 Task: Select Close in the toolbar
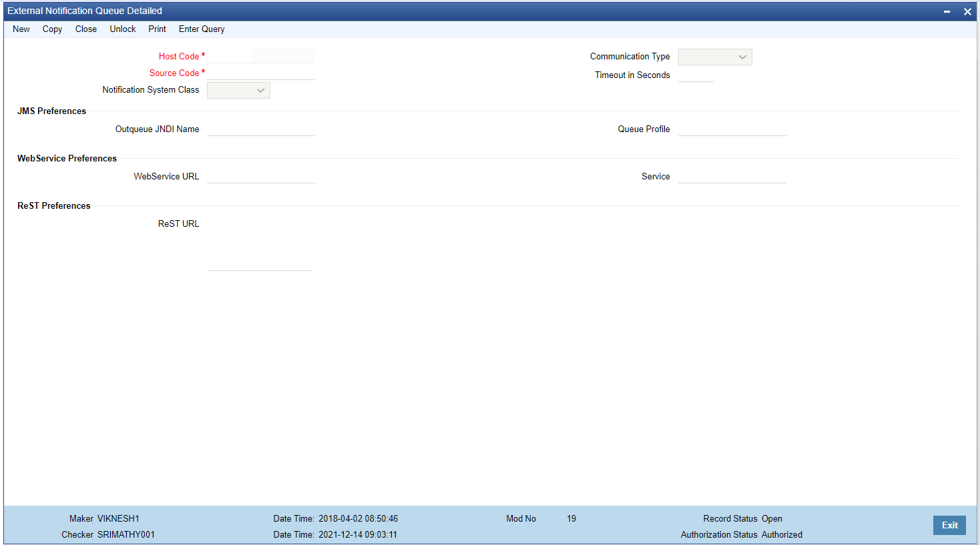coord(86,29)
